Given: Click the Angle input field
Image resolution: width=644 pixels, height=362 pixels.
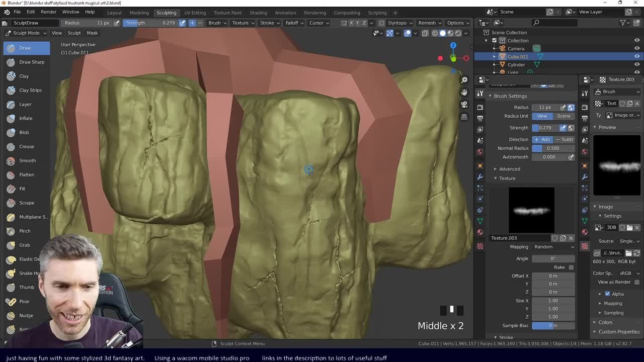Looking at the screenshot, I should (x=553, y=258).
